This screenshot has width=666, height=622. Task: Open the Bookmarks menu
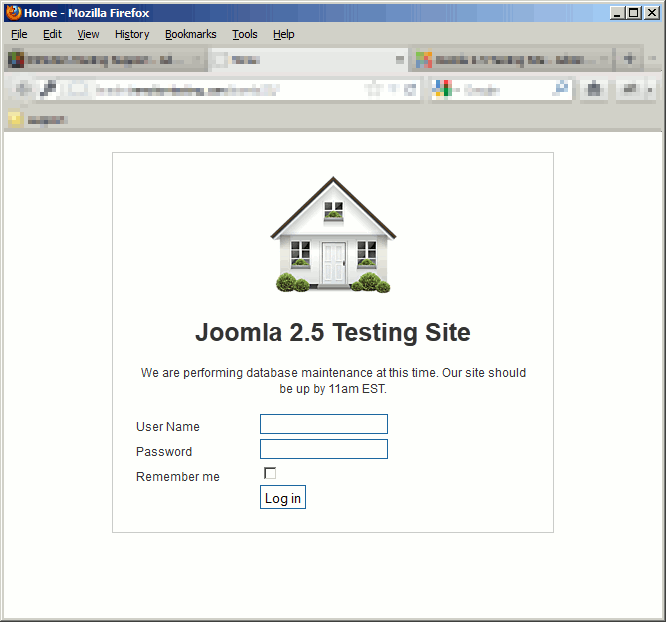tap(191, 34)
